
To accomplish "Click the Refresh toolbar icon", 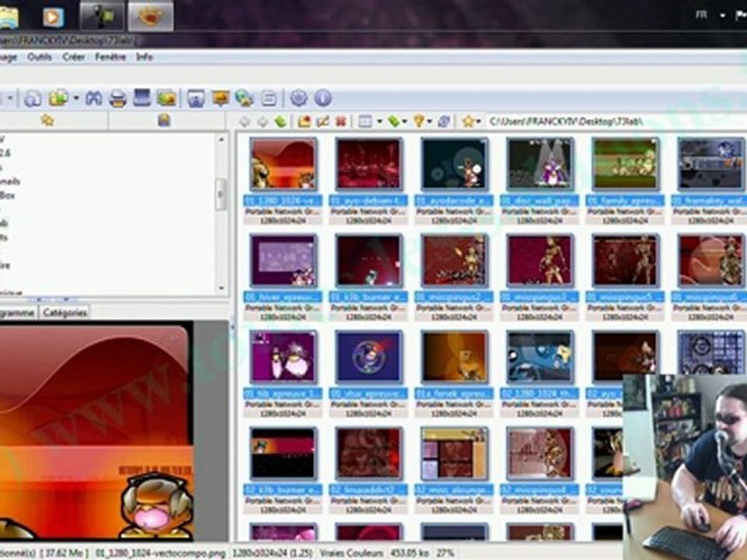I will (32, 99).
